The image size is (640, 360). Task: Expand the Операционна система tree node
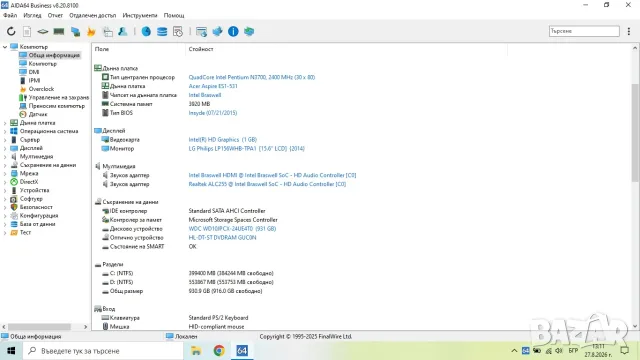[x=5, y=131]
